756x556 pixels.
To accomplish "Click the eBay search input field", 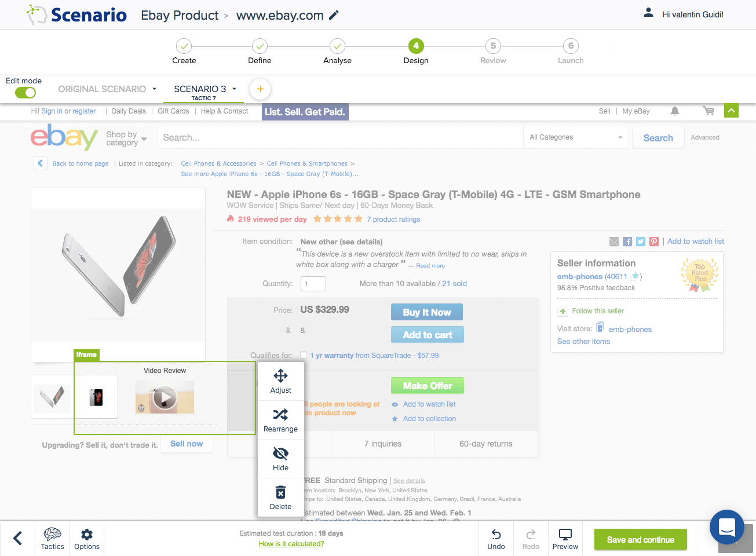I will [x=339, y=137].
